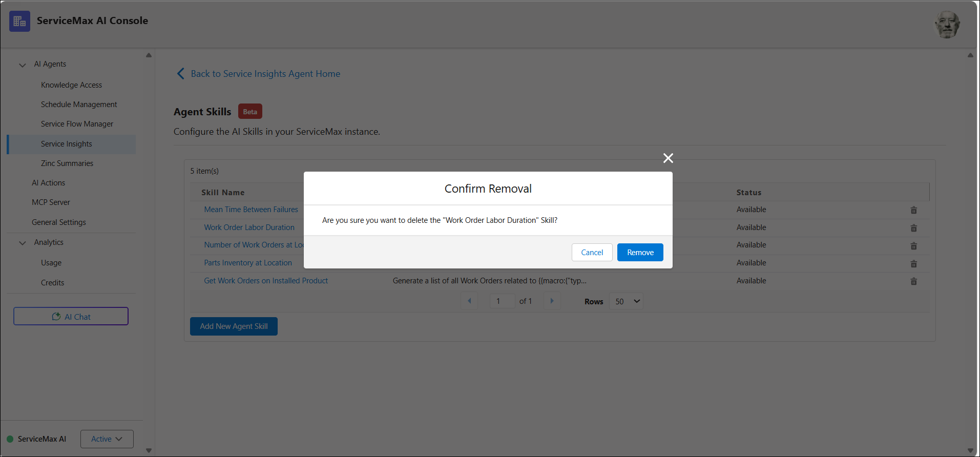Click trash icon for Work Order Labor Duration
This screenshot has height=457, width=980.
pyautogui.click(x=913, y=228)
